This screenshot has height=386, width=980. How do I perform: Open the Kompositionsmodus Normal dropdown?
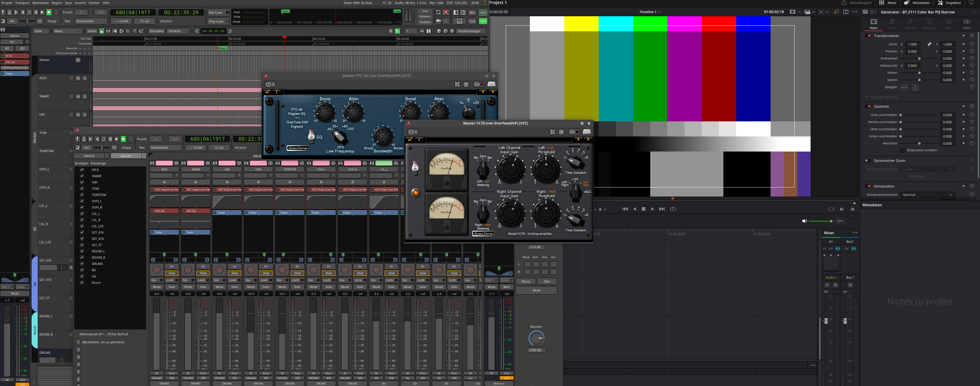(x=928, y=195)
